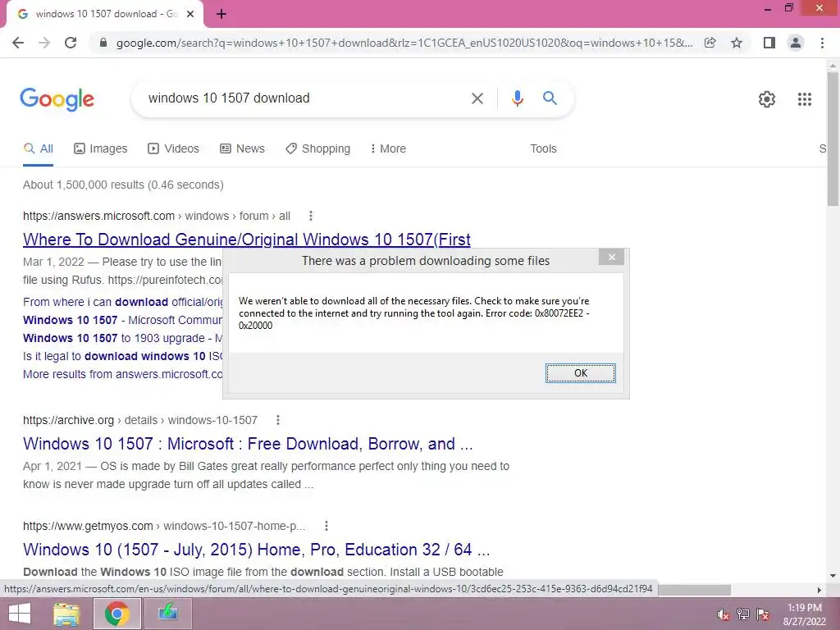Close the 'windows 10 1507 download' tab
Viewport: 840px width, 630px height.
pyautogui.click(x=190, y=15)
